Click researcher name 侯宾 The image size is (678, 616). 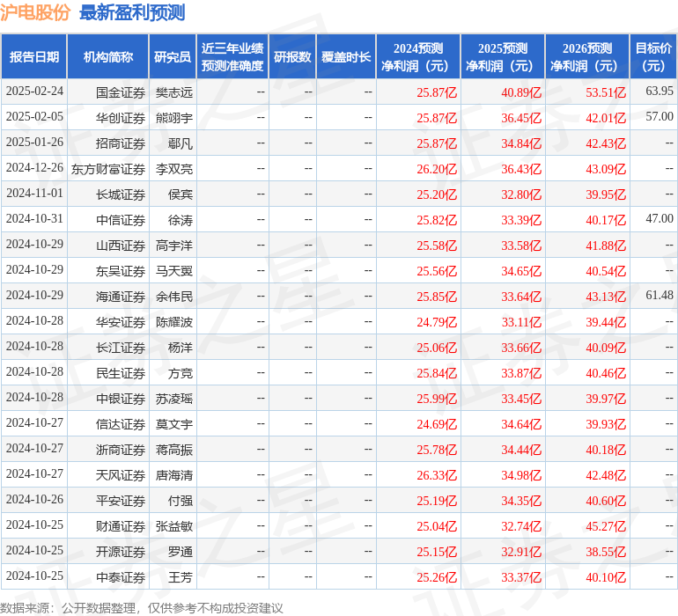click(x=181, y=194)
